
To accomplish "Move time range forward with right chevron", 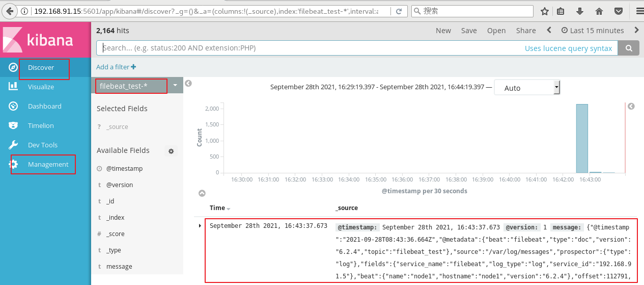I will (x=636, y=30).
